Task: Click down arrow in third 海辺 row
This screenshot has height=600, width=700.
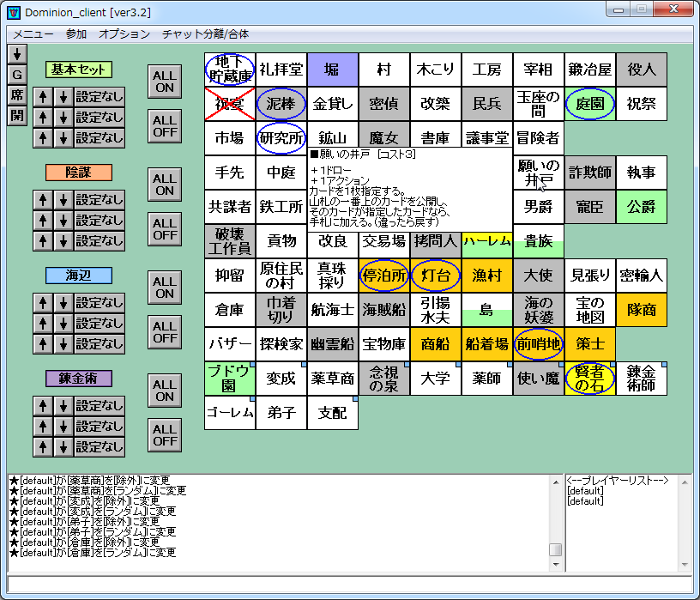Action: [63, 344]
